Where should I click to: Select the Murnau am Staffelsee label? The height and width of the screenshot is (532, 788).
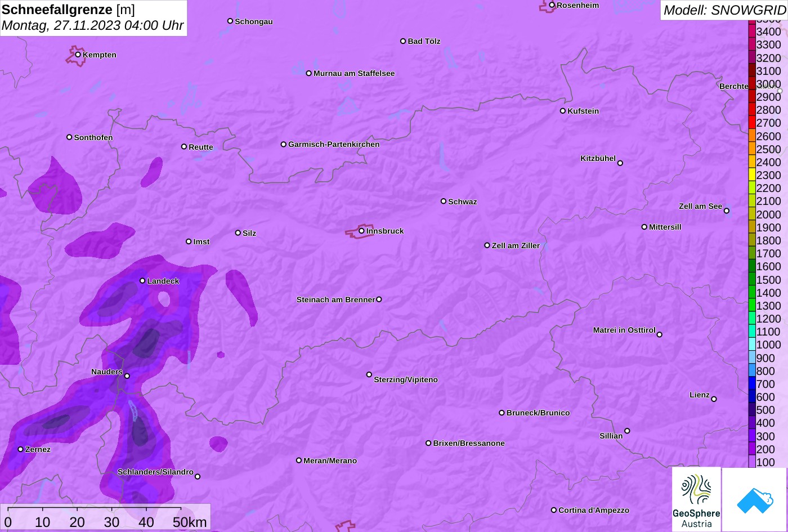(354, 74)
